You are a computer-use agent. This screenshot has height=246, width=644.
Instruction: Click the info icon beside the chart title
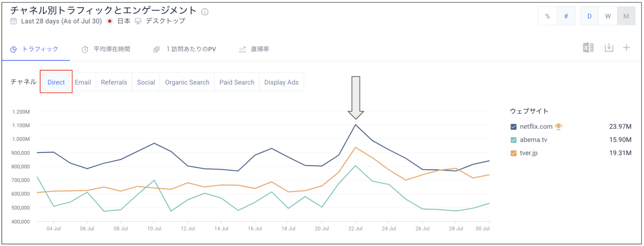click(205, 12)
